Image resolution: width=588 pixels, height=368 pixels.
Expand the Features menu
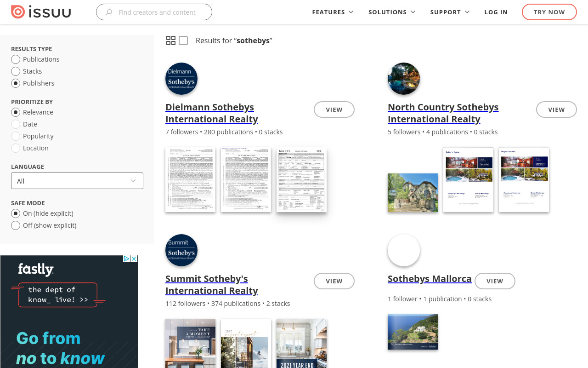333,12
